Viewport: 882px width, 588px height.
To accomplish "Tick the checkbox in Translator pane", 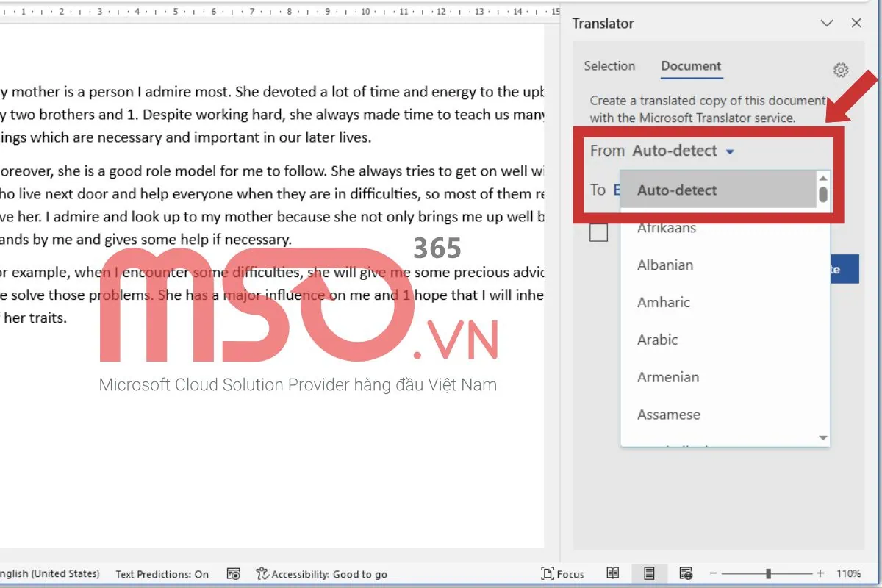I will click(x=599, y=233).
